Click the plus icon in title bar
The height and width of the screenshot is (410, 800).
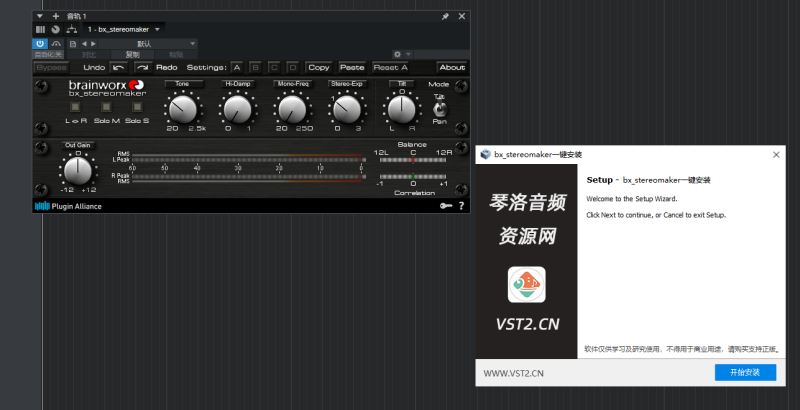pos(55,17)
